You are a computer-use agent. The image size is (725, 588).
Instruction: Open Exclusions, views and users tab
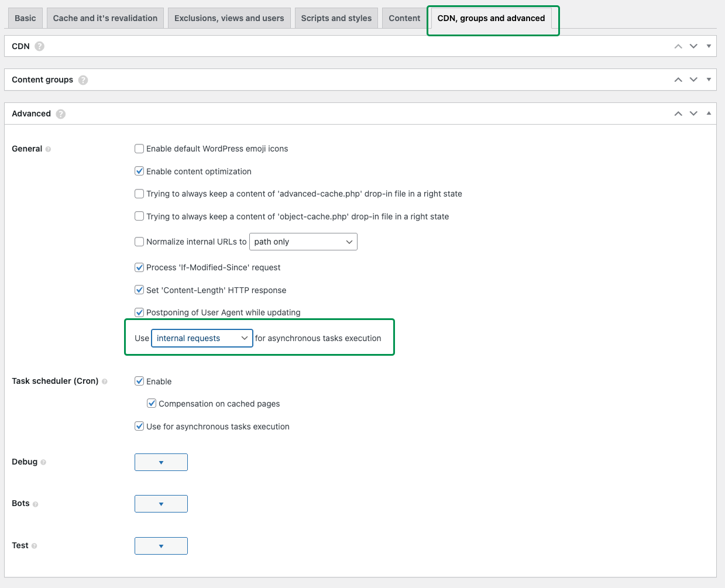pyautogui.click(x=229, y=18)
